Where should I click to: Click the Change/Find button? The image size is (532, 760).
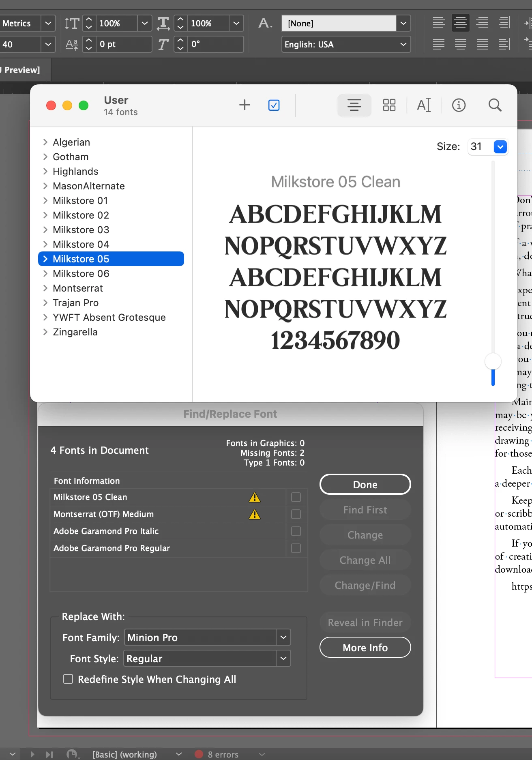[365, 585]
